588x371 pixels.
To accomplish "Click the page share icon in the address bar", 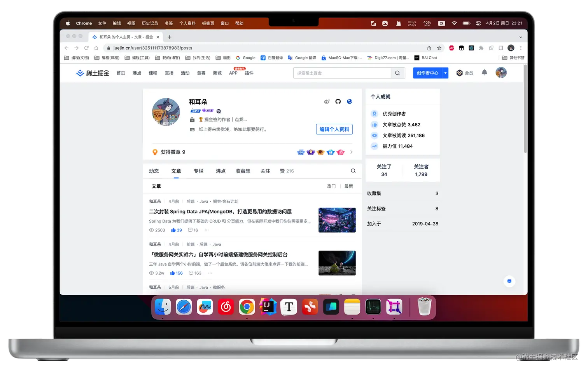I will coord(429,48).
